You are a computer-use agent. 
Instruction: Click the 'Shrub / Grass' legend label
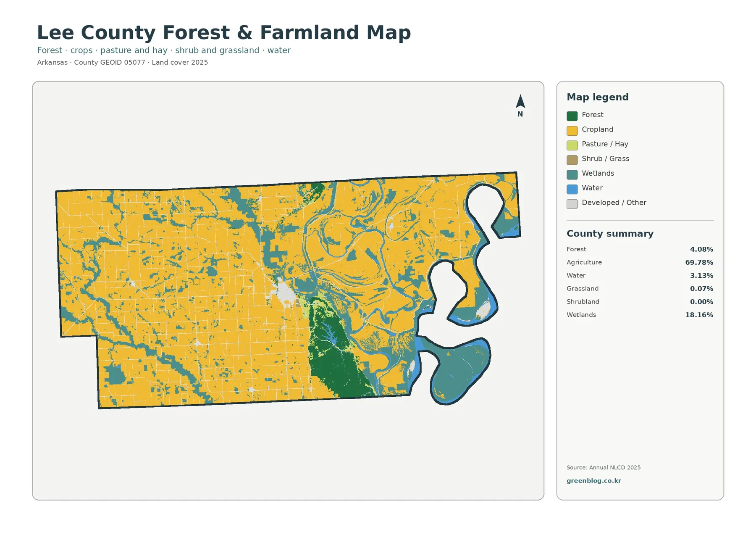pos(605,158)
